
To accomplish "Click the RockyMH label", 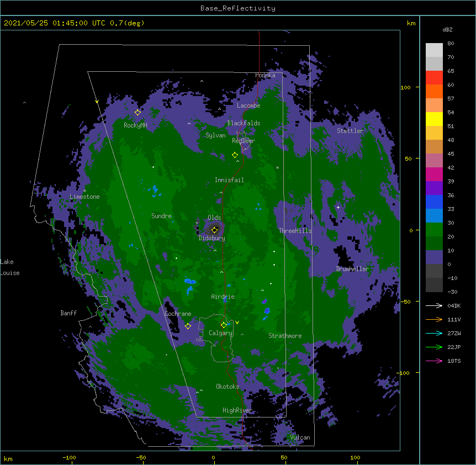I will coord(135,125).
